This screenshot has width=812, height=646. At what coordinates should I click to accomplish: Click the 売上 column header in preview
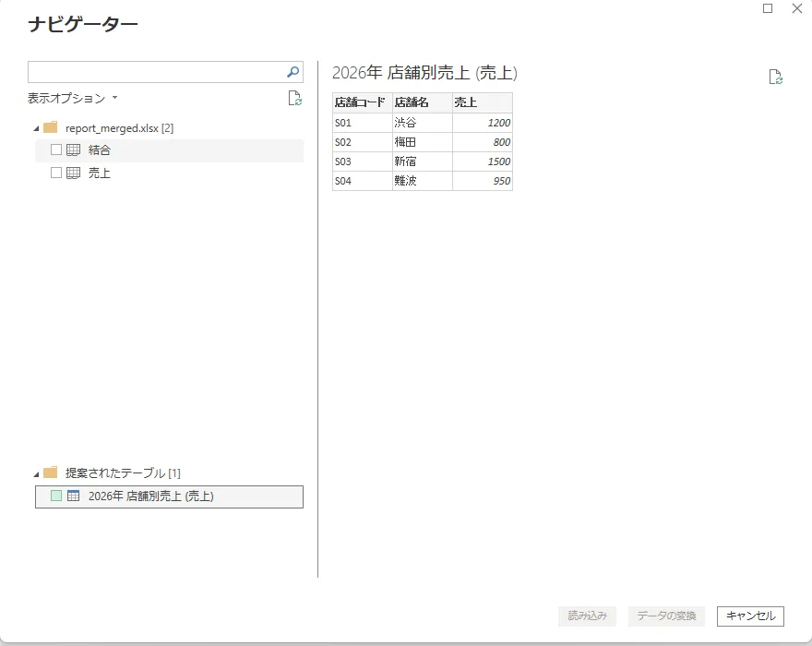483,102
